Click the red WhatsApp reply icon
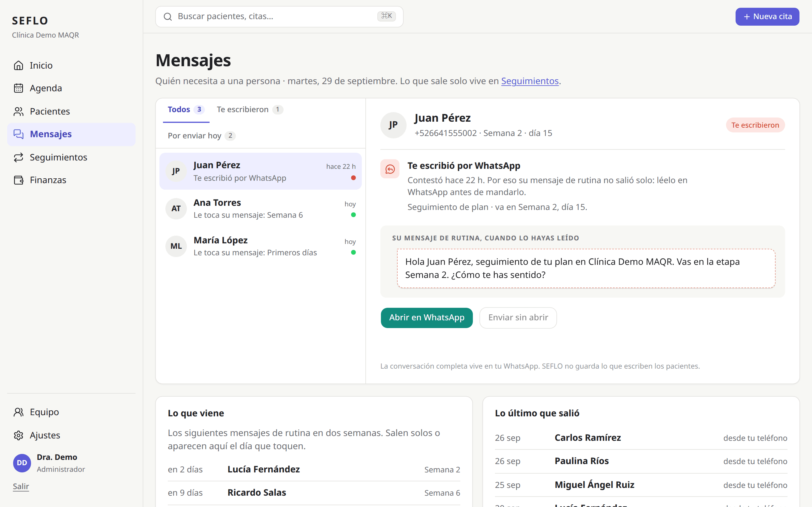812x507 pixels. tap(390, 169)
